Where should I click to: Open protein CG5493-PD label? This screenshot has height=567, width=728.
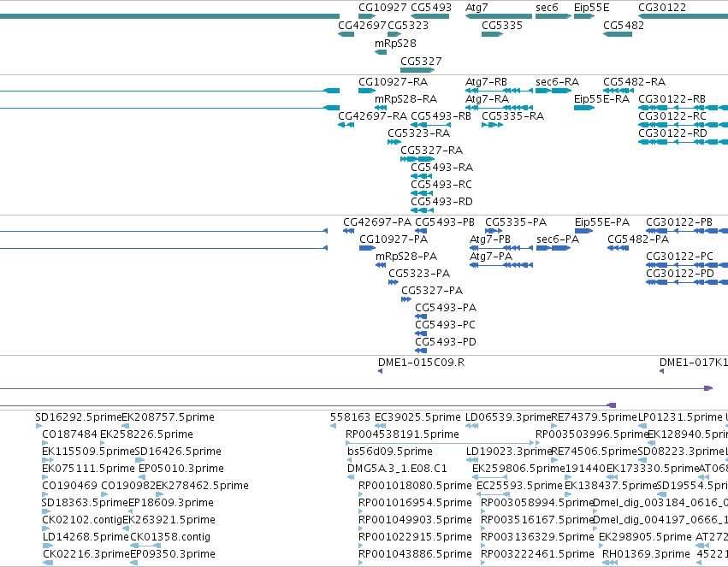[446, 343]
